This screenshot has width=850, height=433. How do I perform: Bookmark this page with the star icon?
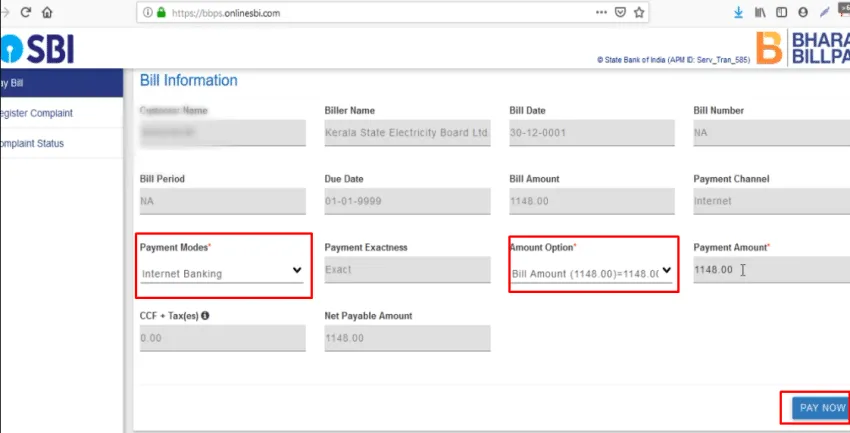click(x=640, y=13)
